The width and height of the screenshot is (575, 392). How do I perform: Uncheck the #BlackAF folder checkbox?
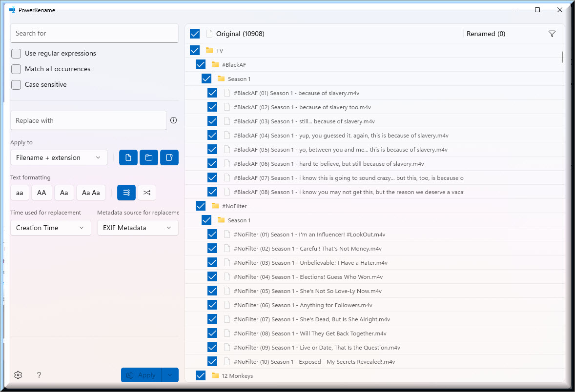201,64
